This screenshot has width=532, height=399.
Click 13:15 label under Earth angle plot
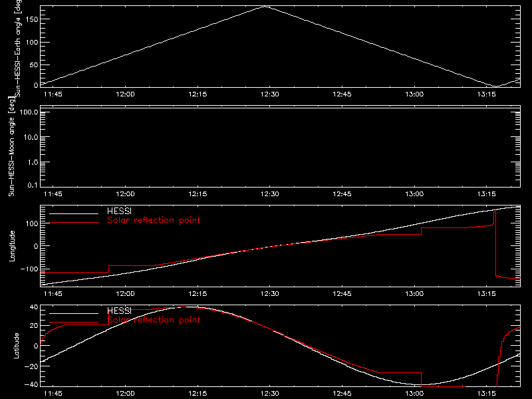click(x=487, y=94)
